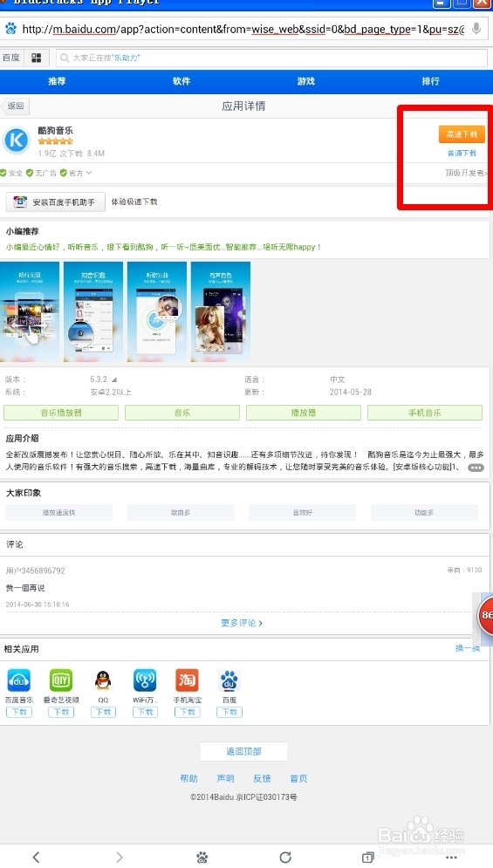Screen dimensions: 493x868
Task: Open the 顶级开发者 link
Action: coord(467,173)
